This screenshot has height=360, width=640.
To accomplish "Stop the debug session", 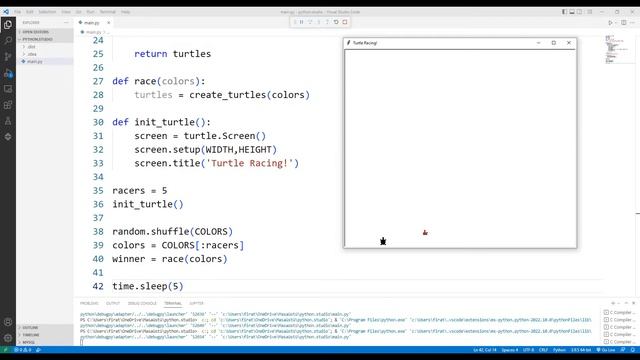I will click(x=345, y=22).
